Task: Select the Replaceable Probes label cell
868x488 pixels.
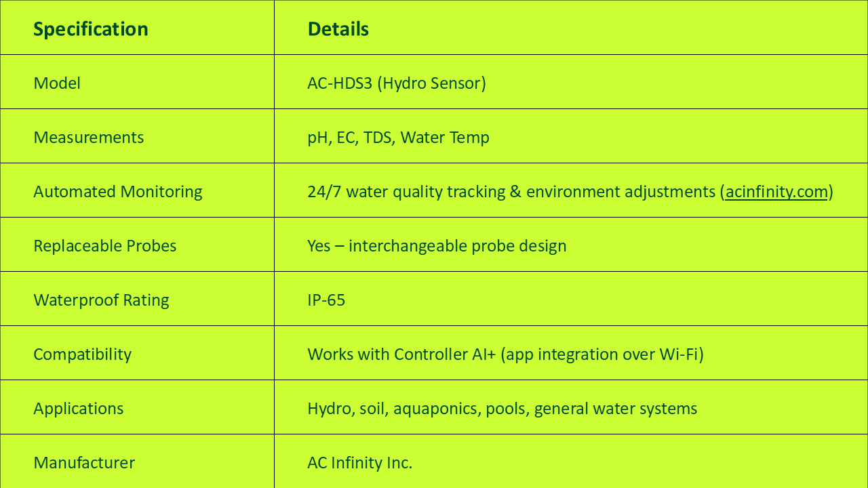Action: pos(105,246)
